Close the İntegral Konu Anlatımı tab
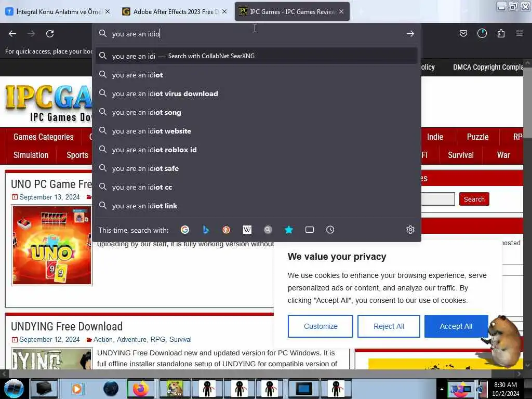 108,11
